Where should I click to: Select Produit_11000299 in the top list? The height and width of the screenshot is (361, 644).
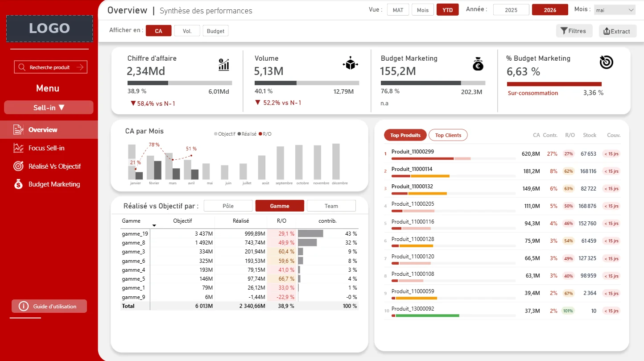pyautogui.click(x=413, y=152)
